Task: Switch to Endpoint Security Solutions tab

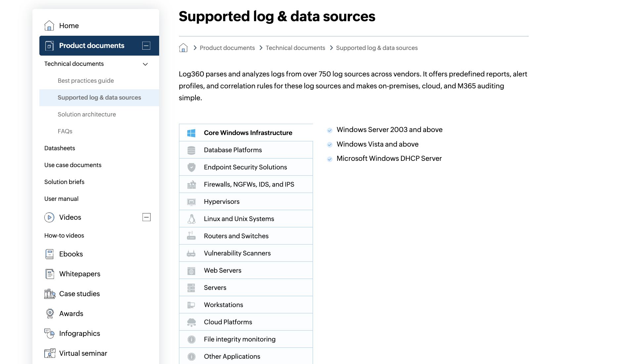Action: coord(246,167)
